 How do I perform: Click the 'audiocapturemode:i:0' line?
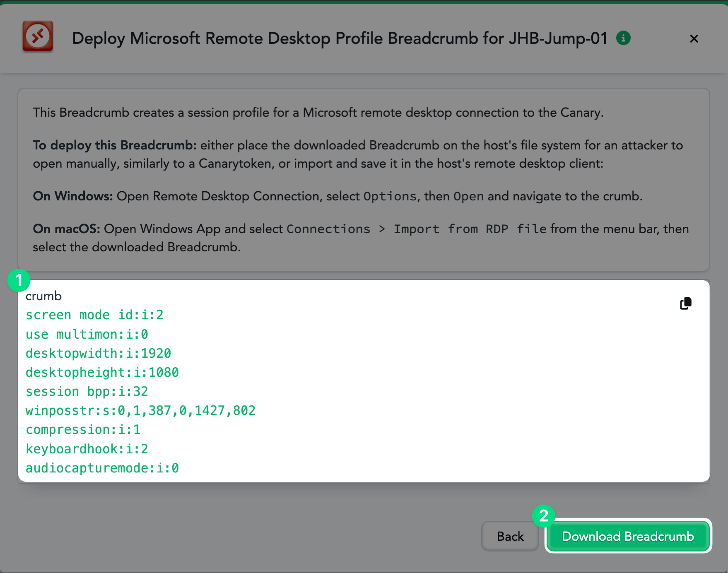[x=102, y=468]
